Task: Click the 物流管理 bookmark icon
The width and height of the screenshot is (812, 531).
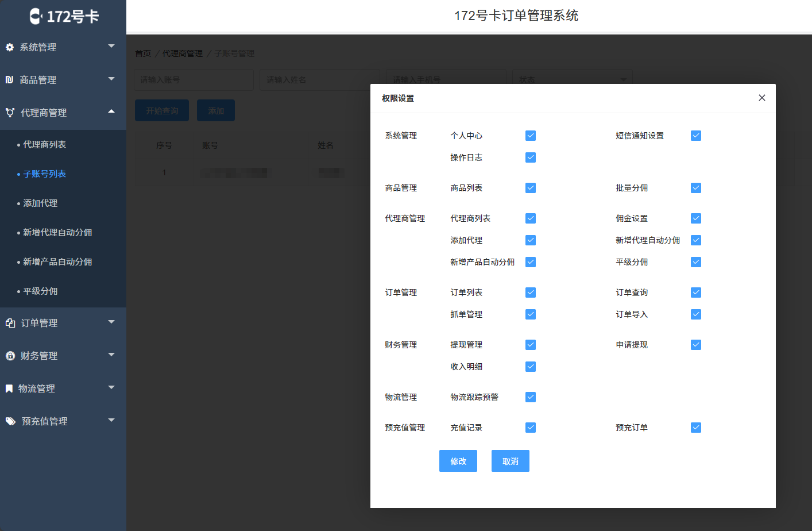Action: click(9, 388)
